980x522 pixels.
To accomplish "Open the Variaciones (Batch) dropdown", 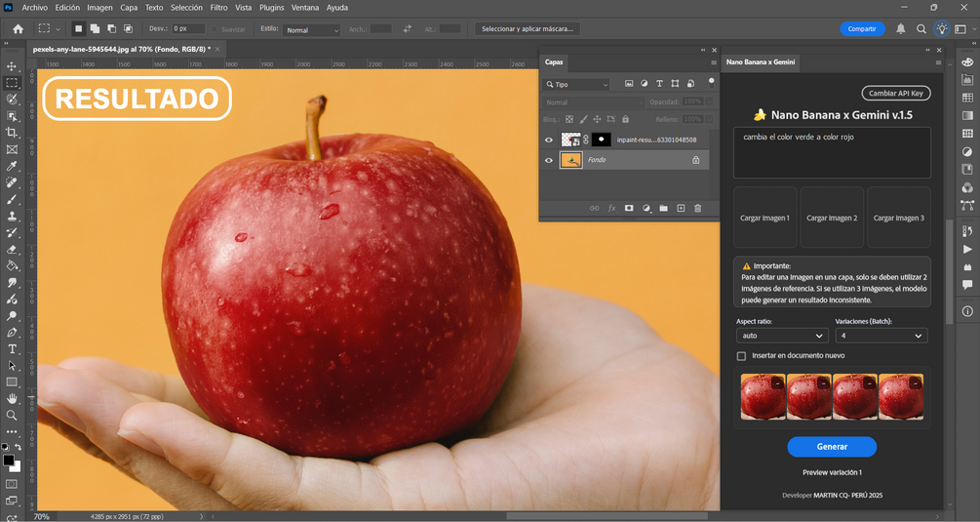I will click(882, 336).
